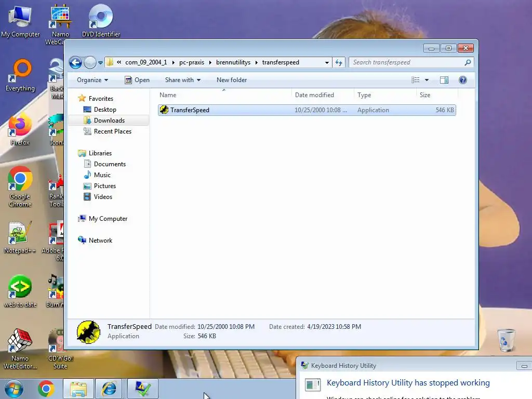532x399 pixels.
Task: Click the TransferSpeed bat icon in the file list
Action: click(x=164, y=110)
